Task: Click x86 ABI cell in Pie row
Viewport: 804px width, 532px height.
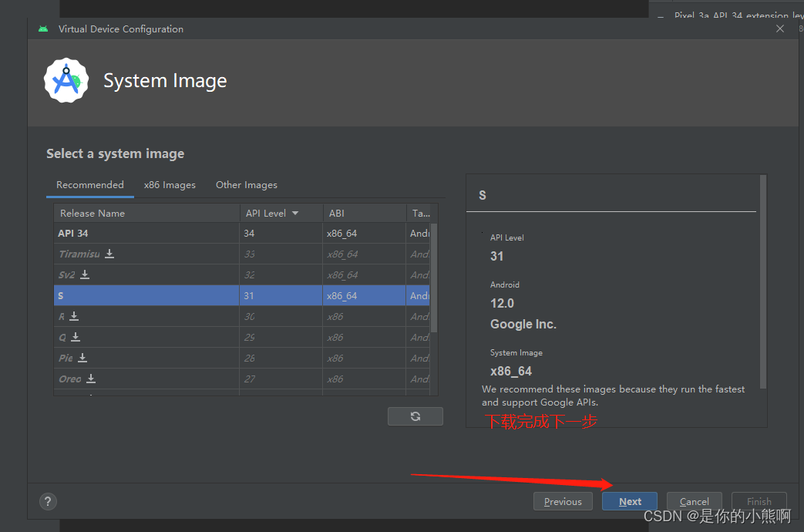Action: [364, 358]
